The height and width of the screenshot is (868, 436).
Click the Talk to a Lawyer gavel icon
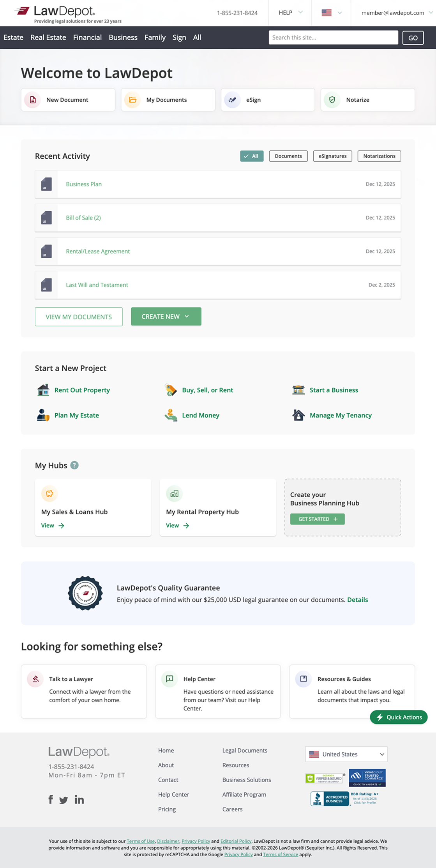tap(35, 679)
